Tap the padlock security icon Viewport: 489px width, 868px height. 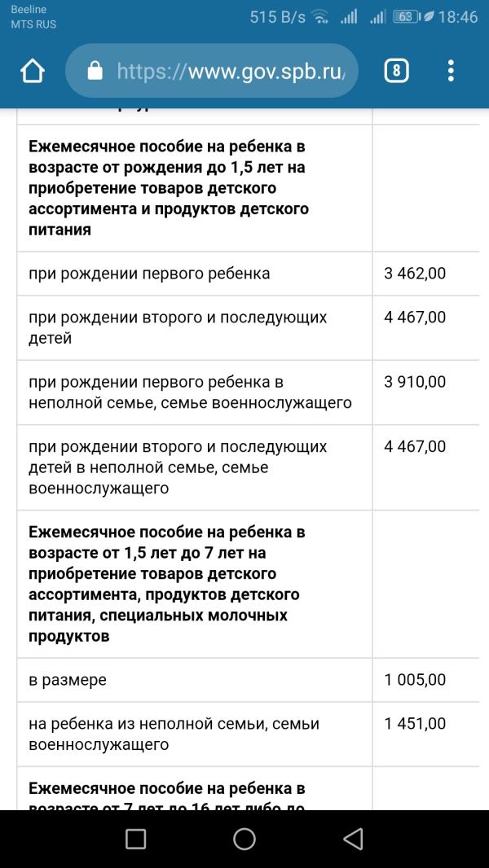(x=95, y=71)
